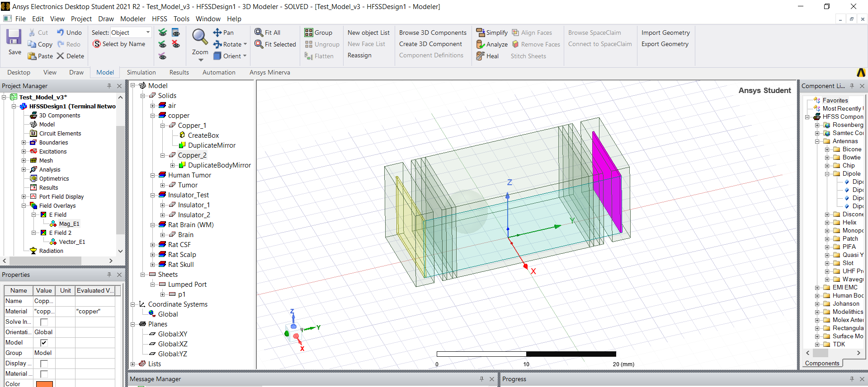The height and width of the screenshot is (387, 868).
Task: Click the Undo arrow icon
Action: click(60, 33)
